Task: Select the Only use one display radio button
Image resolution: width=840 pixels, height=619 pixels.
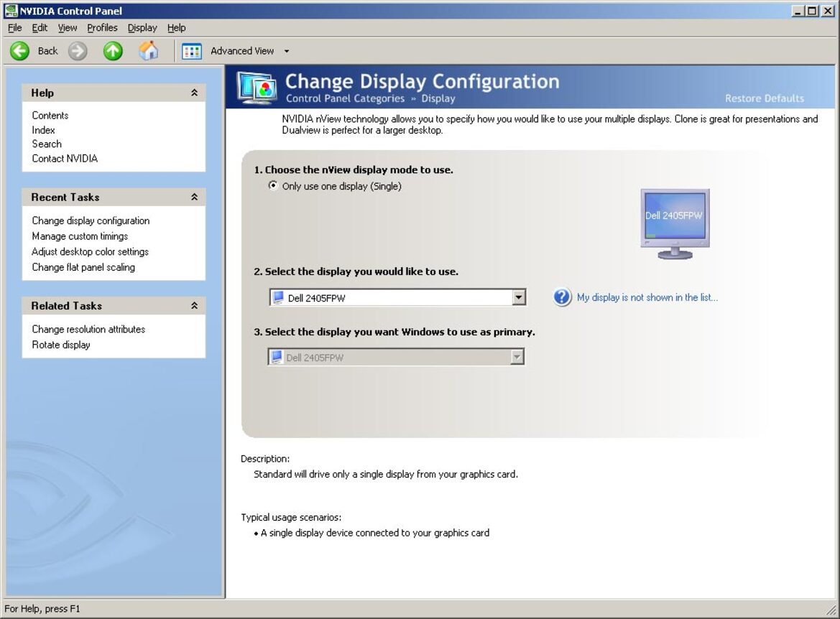Action: 273,185
